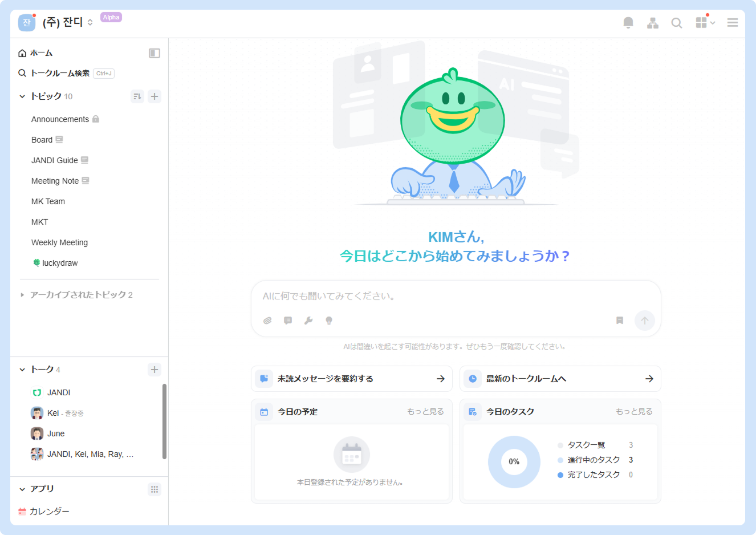Add a new talk with plus icon

(155, 370)
